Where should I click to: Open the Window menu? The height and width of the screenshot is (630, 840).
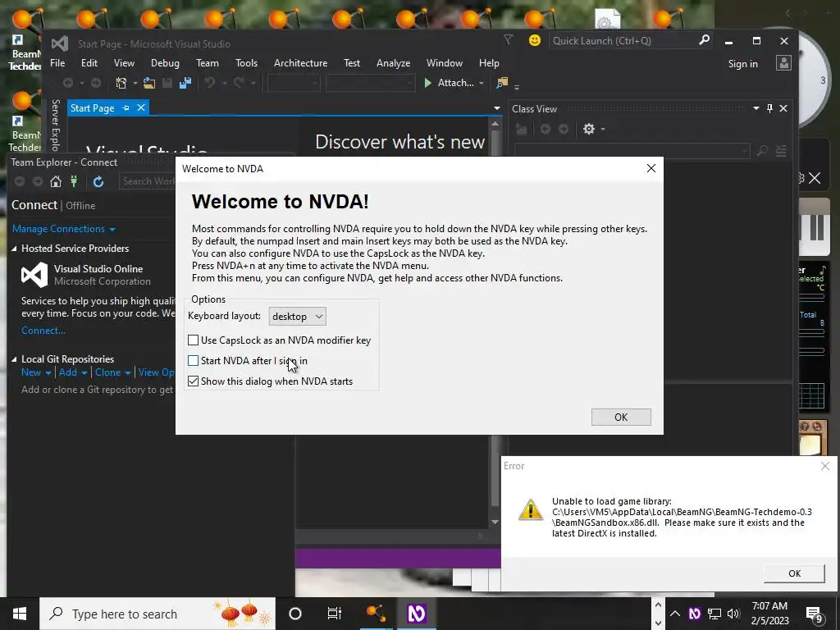(x=444, y=63)
